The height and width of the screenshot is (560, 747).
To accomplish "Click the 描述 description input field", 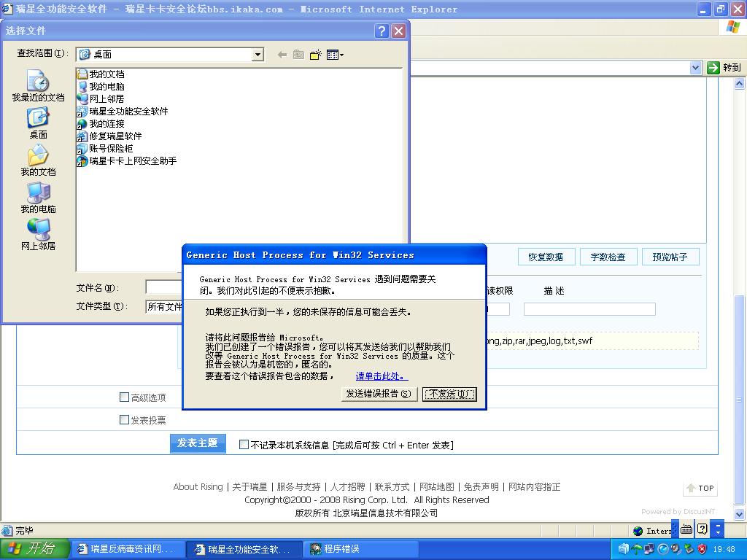I will tap(589, 309).
